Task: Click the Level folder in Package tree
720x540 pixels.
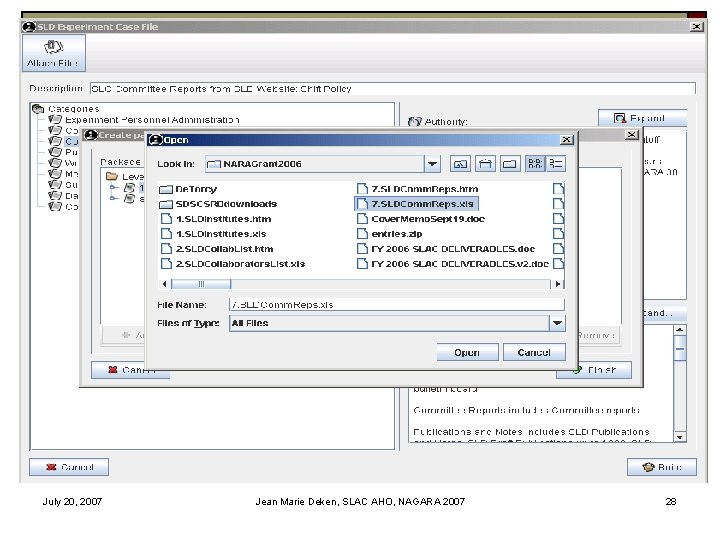Action: [125, 176]
